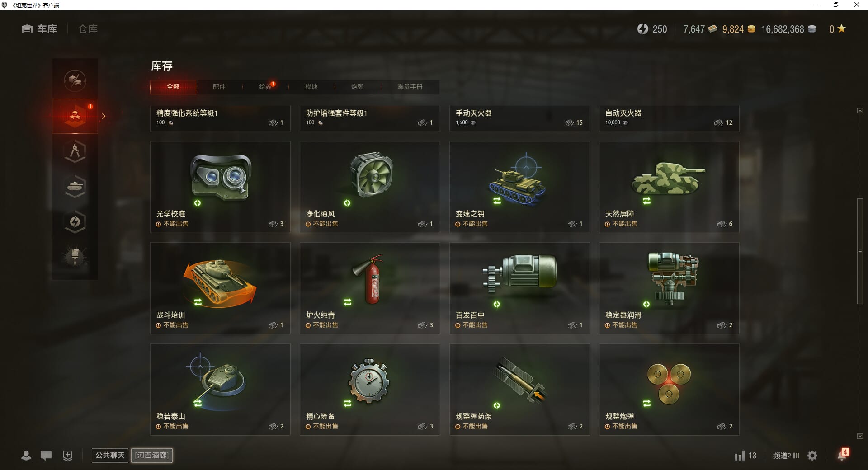868x470 pixels.
Task: Open notification bell with badge 4
Action: (x=842, y=455)
